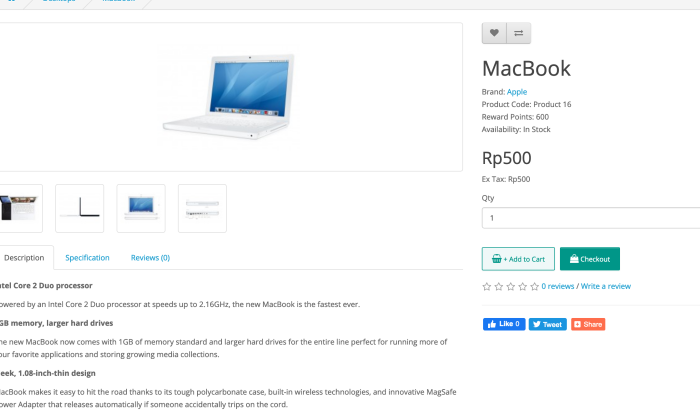This screenshot has height=410, width=700.
Task: Click the orange Share button
Action: [588, 324]
